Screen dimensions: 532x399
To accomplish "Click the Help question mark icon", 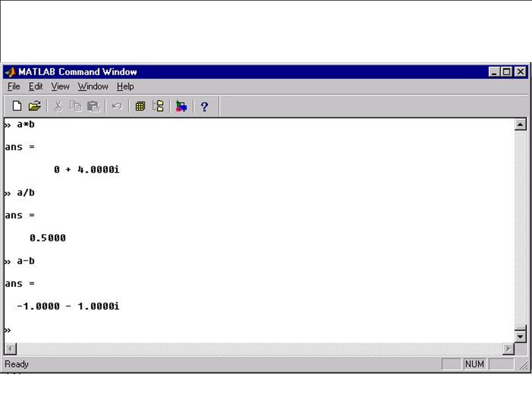I will coord(204,106).
